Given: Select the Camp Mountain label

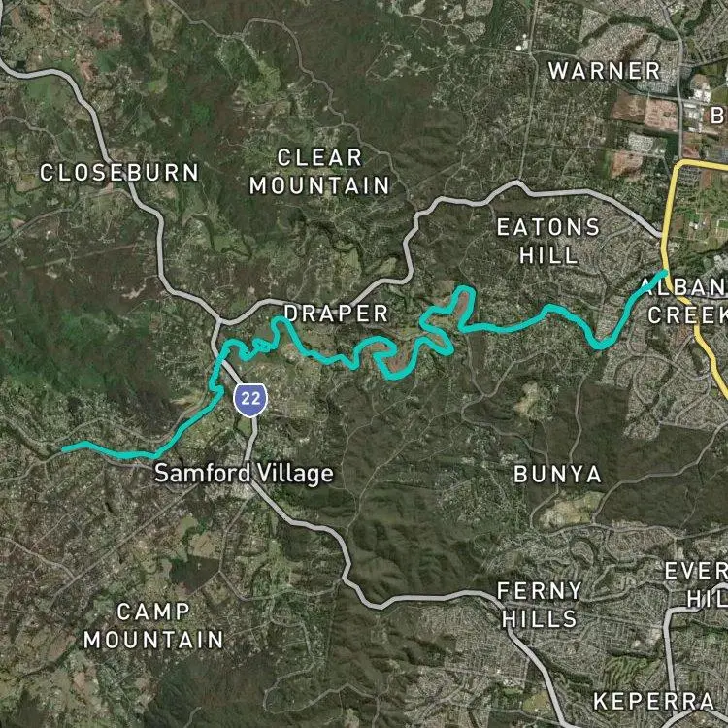Looking at the screenshot, I should tap(153, 625).
